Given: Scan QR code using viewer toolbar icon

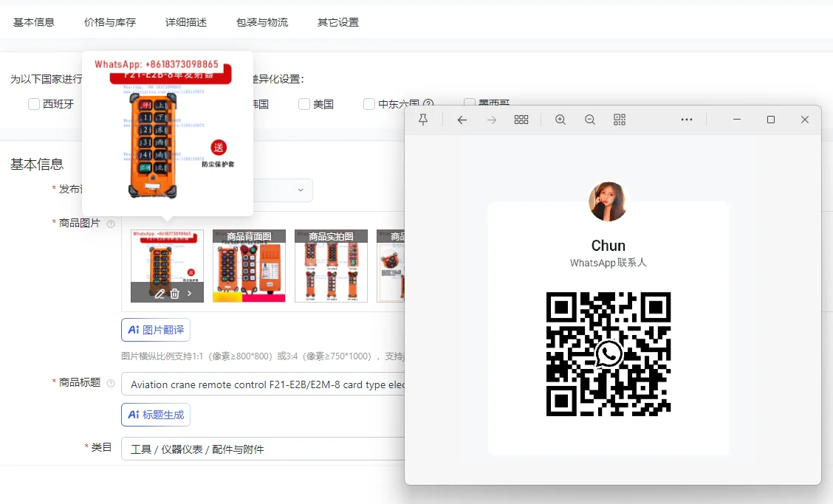Looking at the screenshot, I should (x=620, y=120).
